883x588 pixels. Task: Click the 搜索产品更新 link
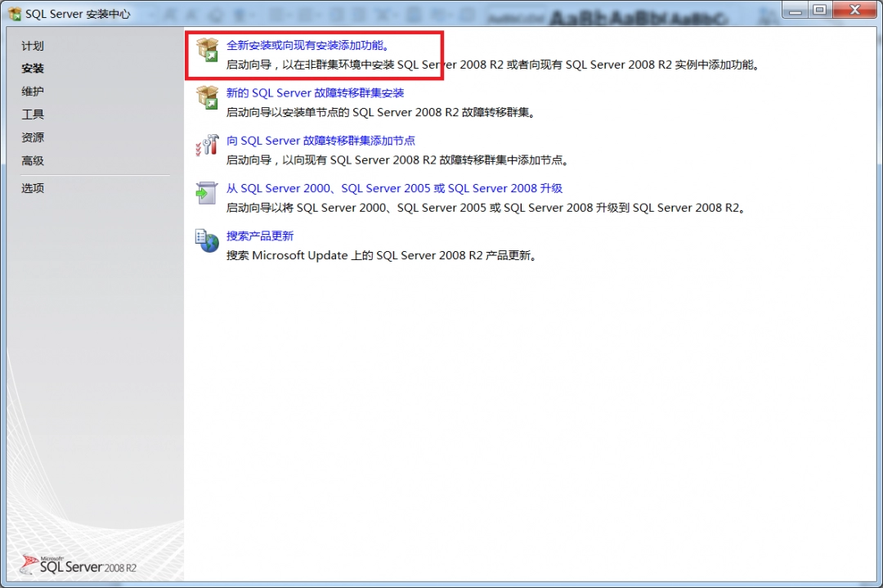(260, 236)
